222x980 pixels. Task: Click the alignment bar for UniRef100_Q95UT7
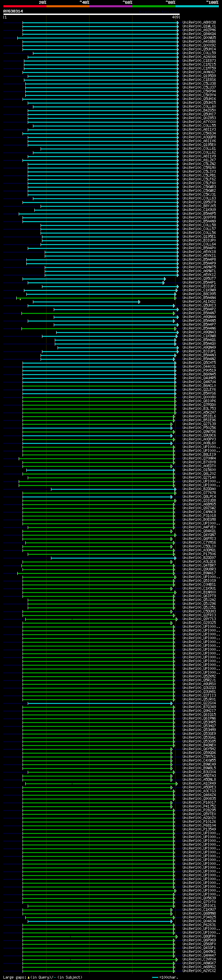[x=94, y=279]
